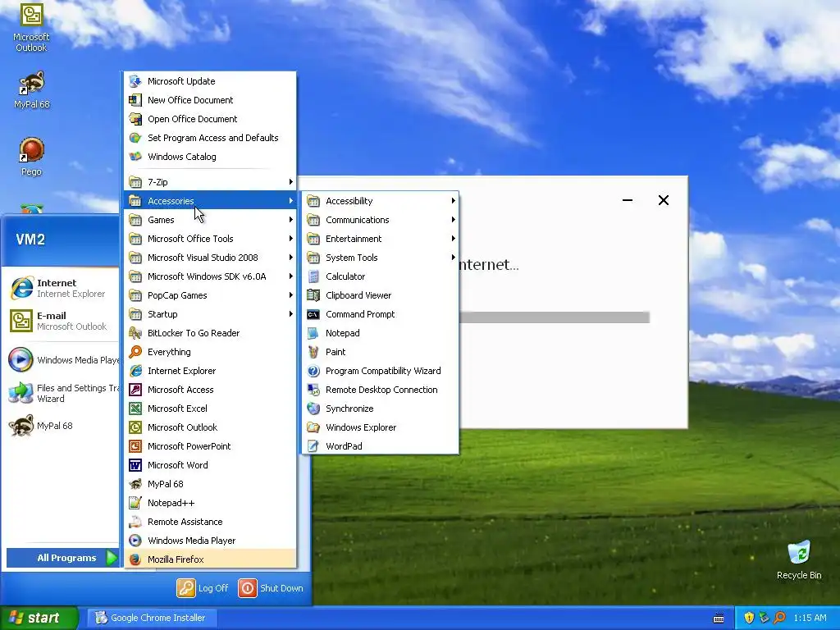Click the Shut Down button

click(x=271, y=588)
